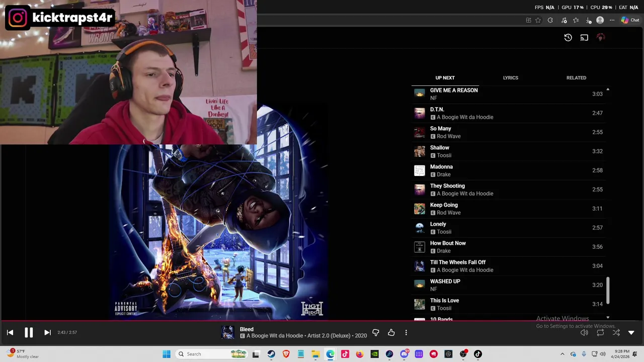
Task: Open the NVIDIA app from the taskbar
Action: point(374,354)
